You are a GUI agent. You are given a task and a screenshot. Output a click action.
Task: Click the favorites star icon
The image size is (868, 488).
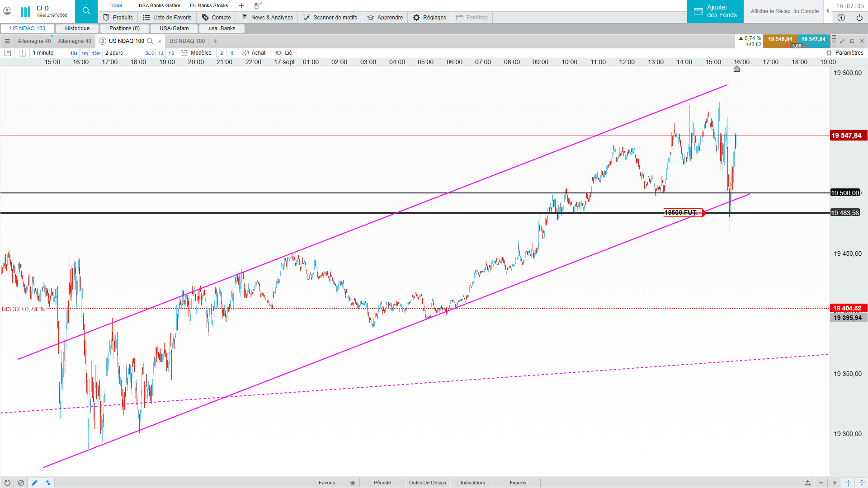(x=353, y=483)
